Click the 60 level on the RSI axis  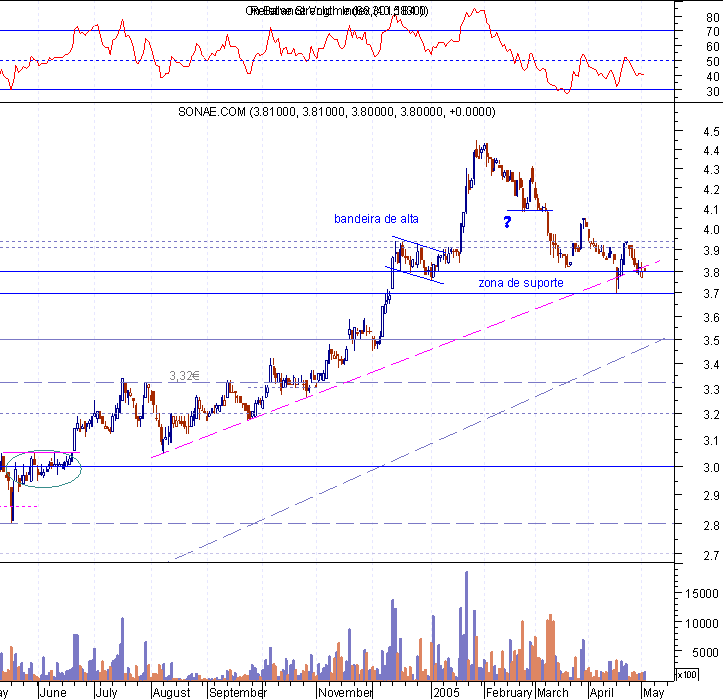coord(712,47)
